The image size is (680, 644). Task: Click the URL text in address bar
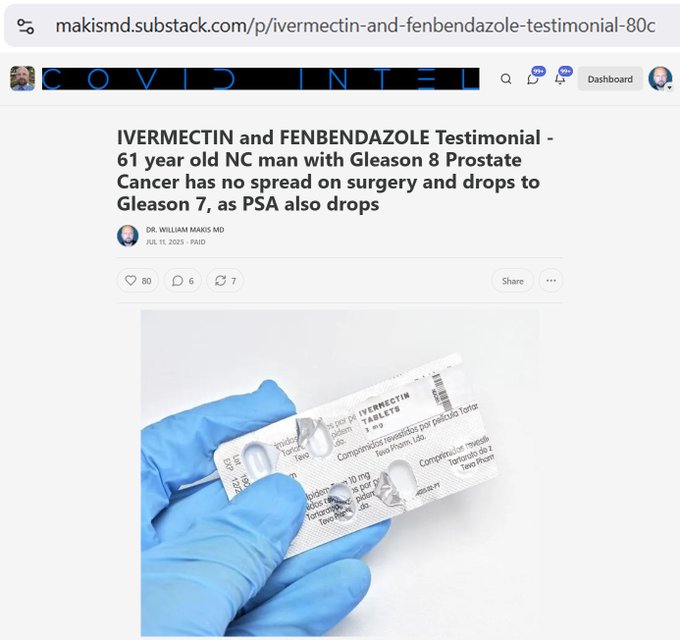[x=355, y=26]
